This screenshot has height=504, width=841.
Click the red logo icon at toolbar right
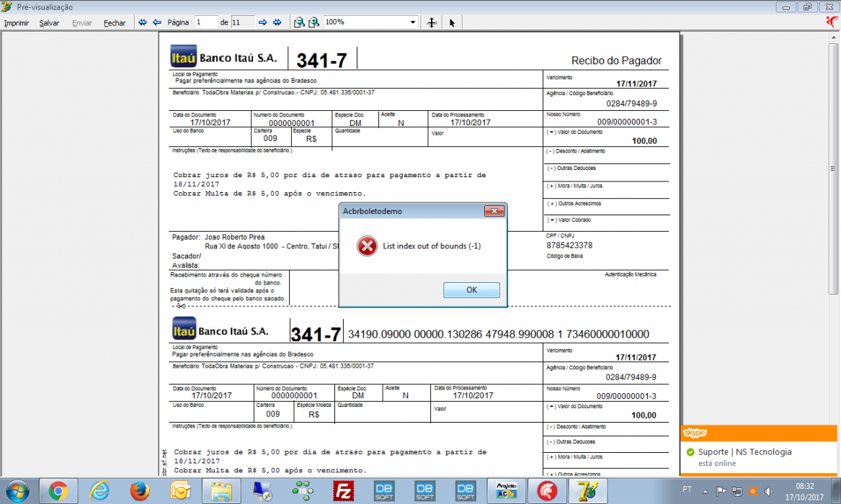click(x=832, y=22)
